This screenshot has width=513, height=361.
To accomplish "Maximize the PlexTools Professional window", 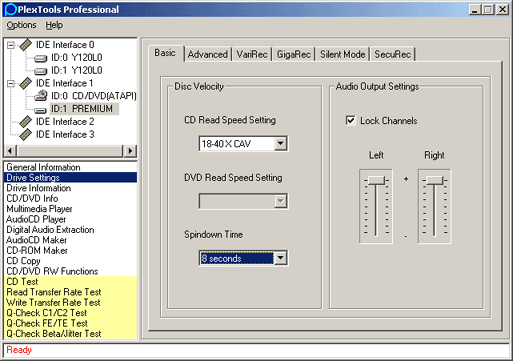I will click(x=488, y=9).
